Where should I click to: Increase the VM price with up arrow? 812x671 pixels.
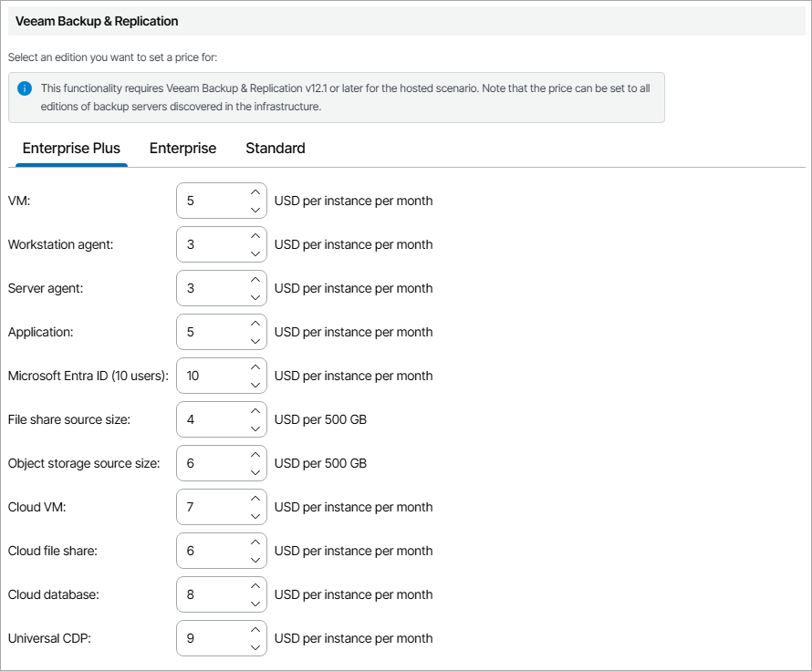pyautogui.click(x=255, y=192)
